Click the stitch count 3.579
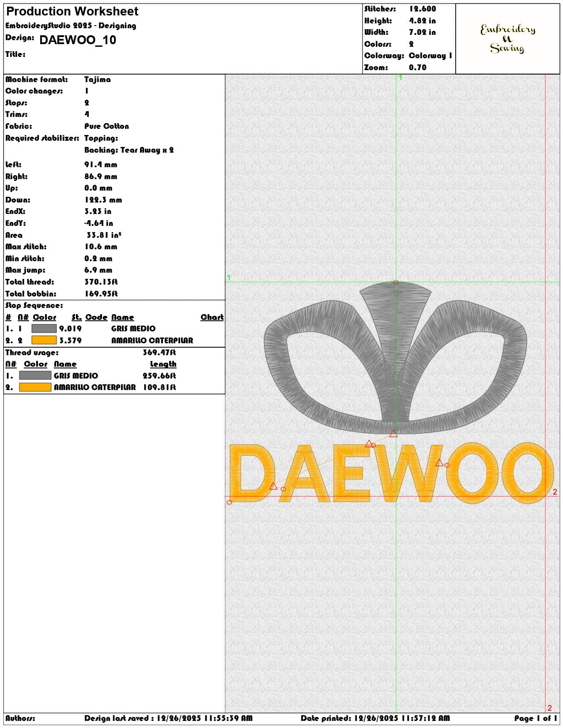 tap(70, 341)
